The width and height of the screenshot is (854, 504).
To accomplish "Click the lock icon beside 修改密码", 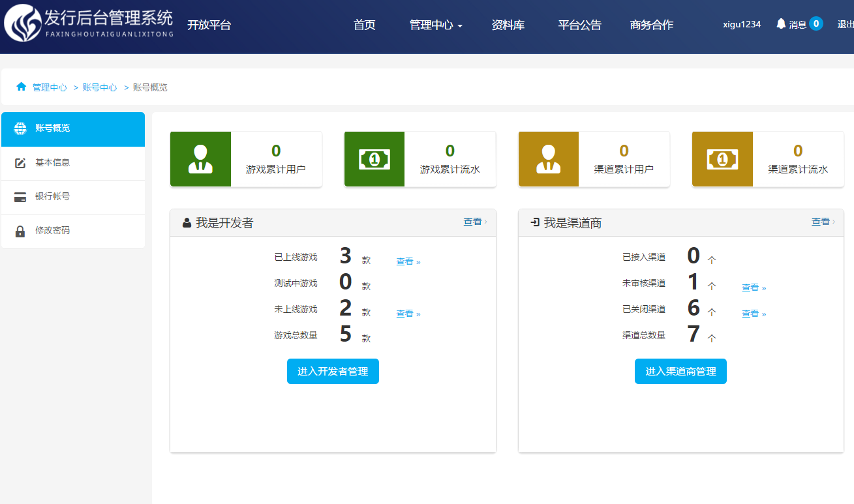I will click(20, 231).
